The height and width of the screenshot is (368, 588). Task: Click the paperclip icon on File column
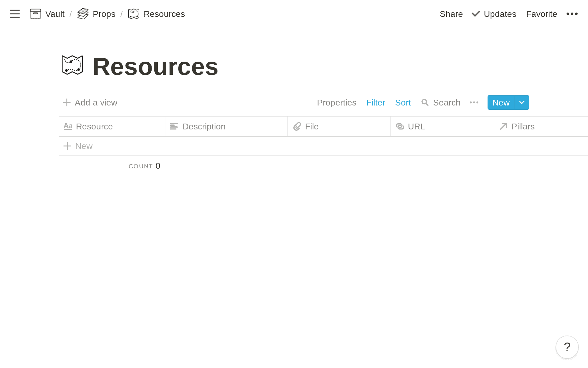click(297, 126)
